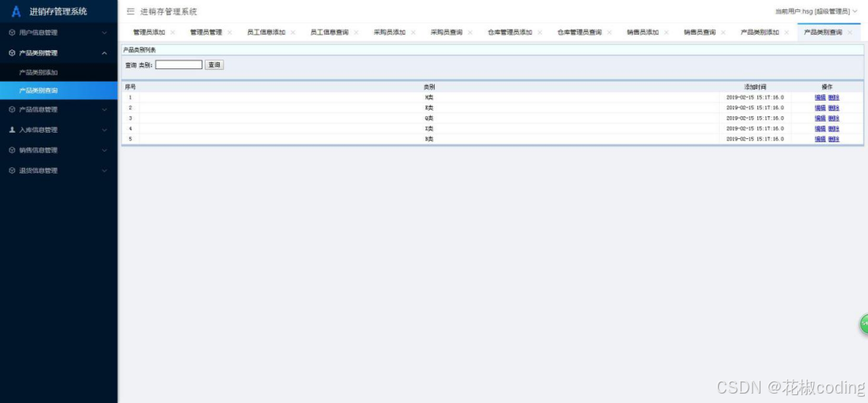Viewport: 868px width, 403px height.
Task: Click 删除 for row 1
Action: 833,97
